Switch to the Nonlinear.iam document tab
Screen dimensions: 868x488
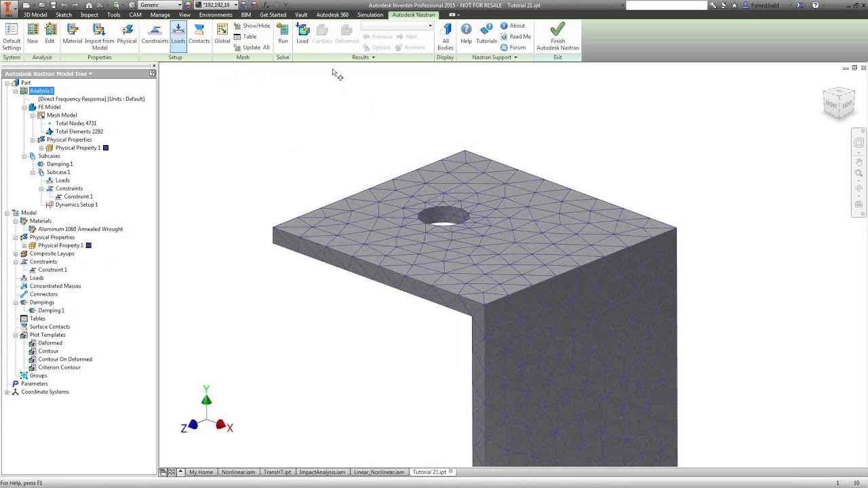(238, 472)
